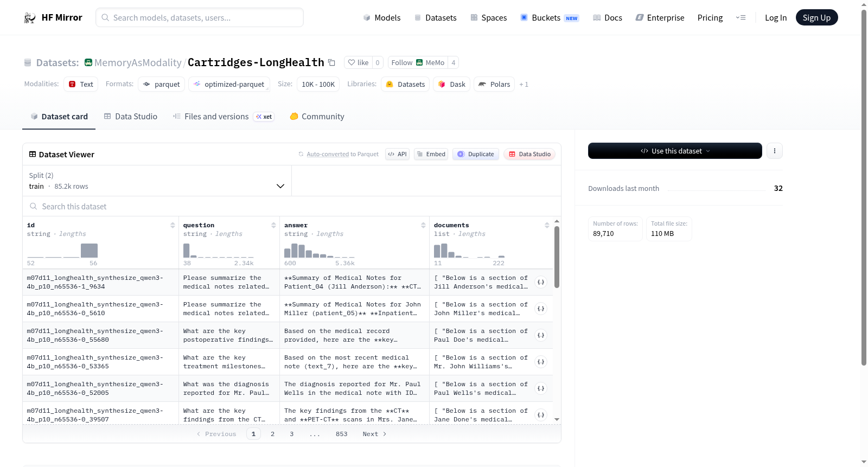Follow the MeMo organization
The width and height of the screenshot is (868, 467).
pos(418,62)
